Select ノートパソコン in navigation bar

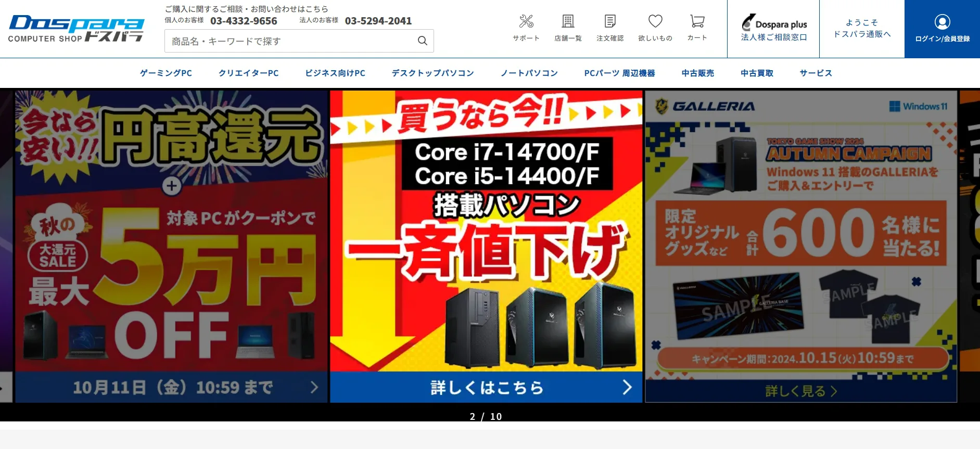529,73
